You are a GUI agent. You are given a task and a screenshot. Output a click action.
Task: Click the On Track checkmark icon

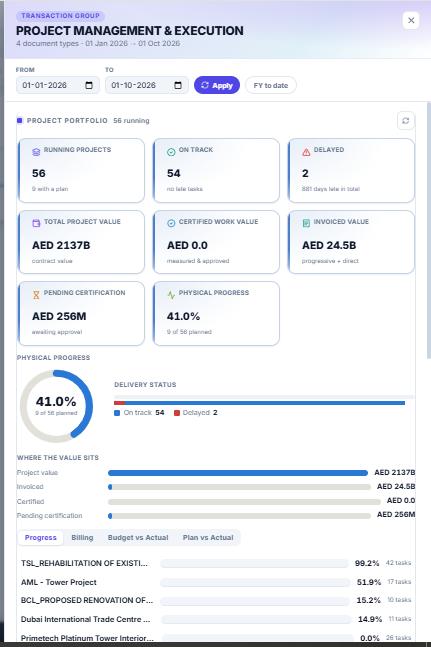point(171,152)
